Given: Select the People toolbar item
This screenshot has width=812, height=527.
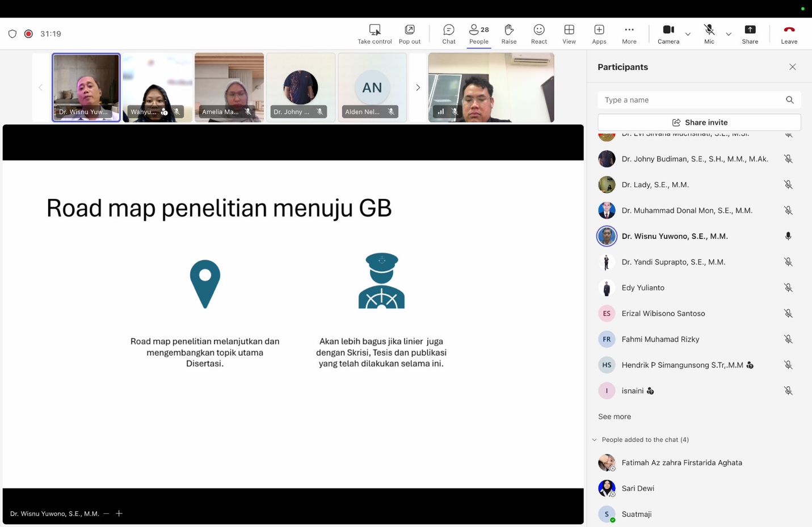Looking at the screenshot, I should pos(478,33).
